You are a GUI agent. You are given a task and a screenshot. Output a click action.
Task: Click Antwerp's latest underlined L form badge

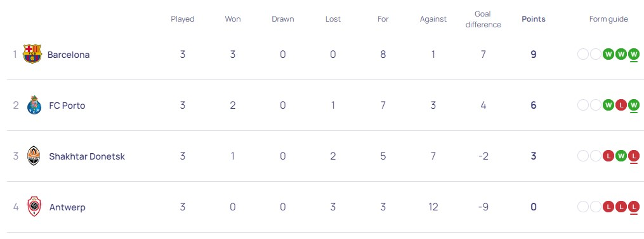click(x=634, y=207)
